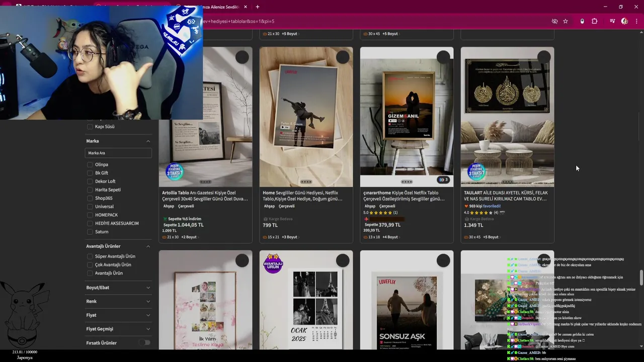The width and height of the screenshot is (644, 362).
Task: Check the Olinpa brand filter
Action: click(x=90, y=164)
